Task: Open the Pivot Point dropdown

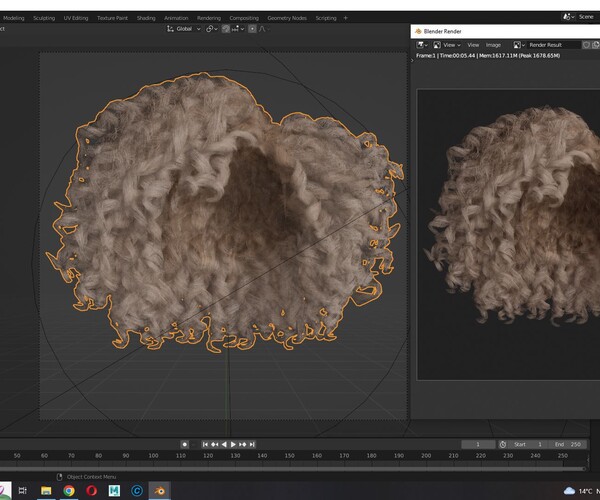Action: click(x=212, y=29)
